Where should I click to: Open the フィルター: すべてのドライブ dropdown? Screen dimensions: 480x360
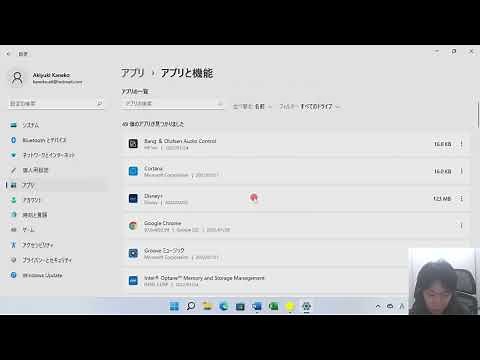[309, 107]
